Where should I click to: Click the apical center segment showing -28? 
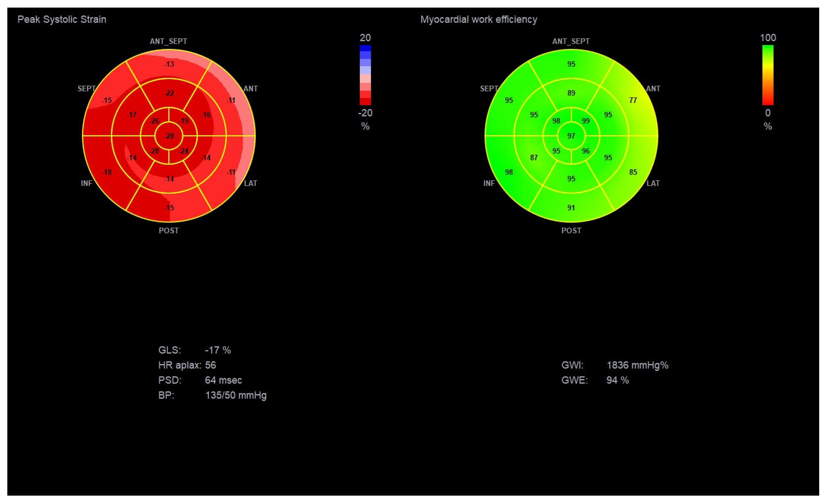[x=169, y=136]
